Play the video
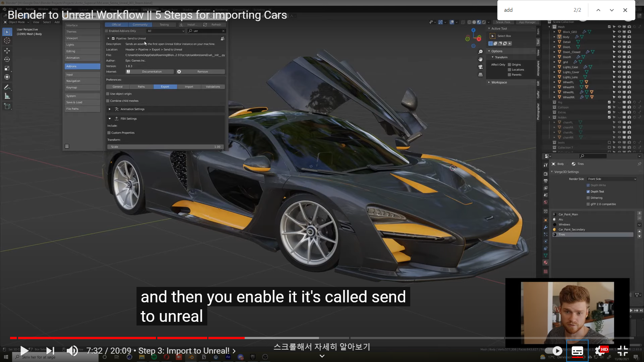This screenshot has width=644, height=362. (24, 351)
